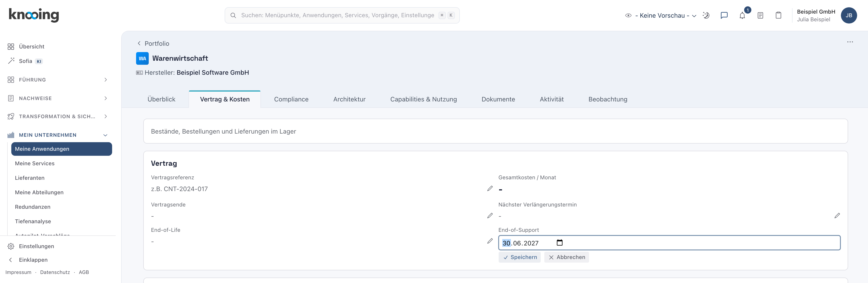
Task: Switch to the Überblick tab
Action: pos(161,99)
